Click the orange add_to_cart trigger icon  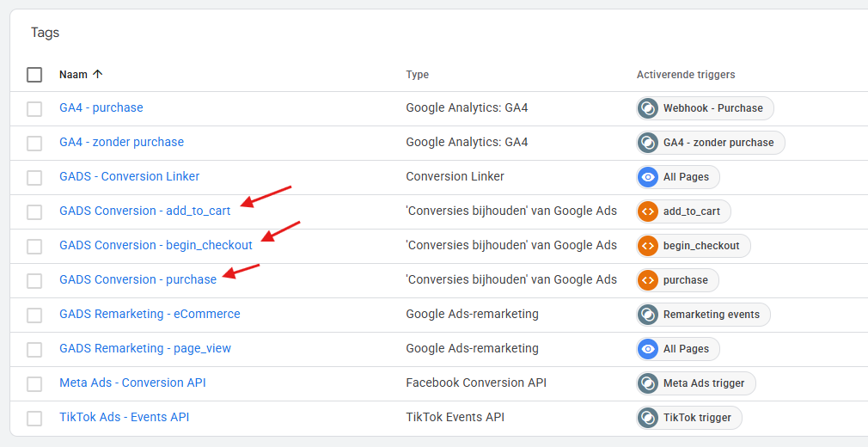(648, 211)
